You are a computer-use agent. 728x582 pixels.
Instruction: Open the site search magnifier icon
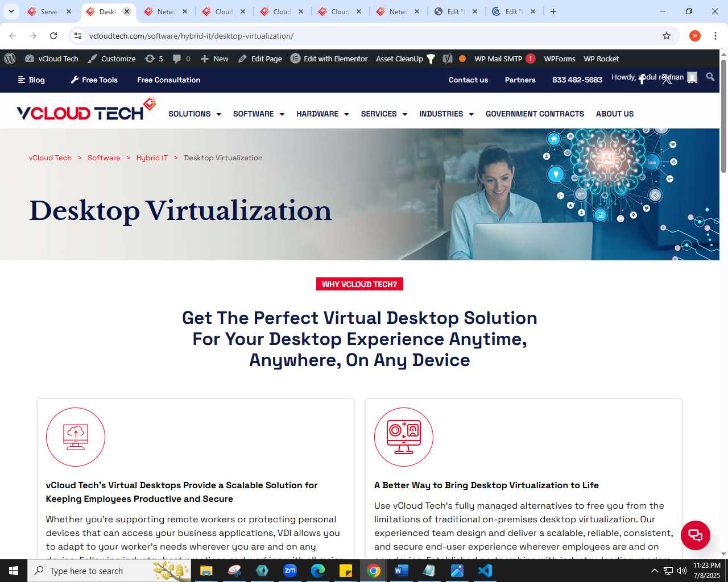[710, 77]
